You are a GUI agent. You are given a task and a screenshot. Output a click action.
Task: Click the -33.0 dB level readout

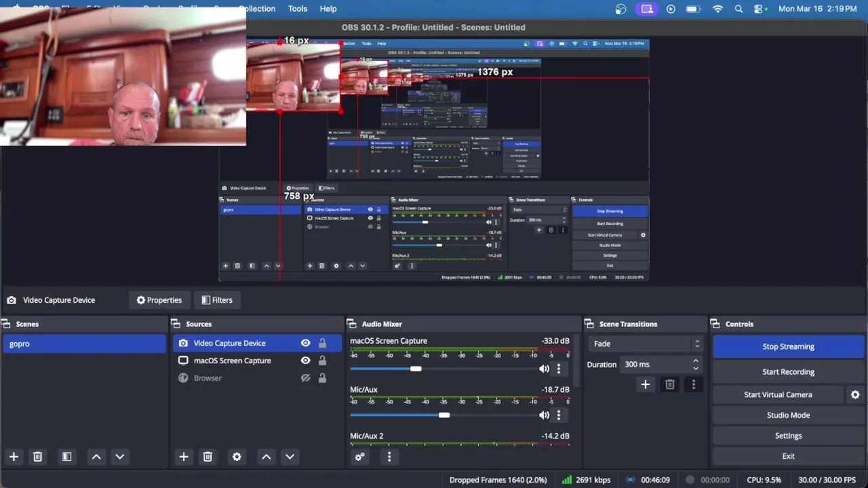point(555,341)
